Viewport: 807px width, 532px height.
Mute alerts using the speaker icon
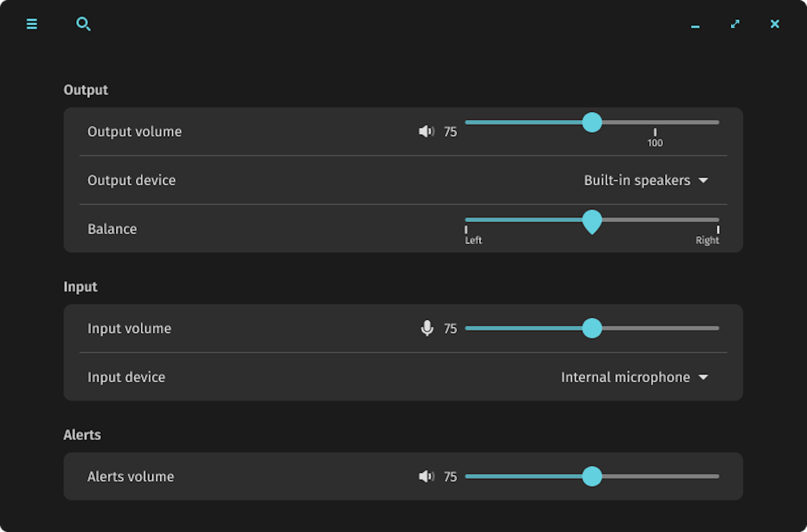tap(426, 476)
